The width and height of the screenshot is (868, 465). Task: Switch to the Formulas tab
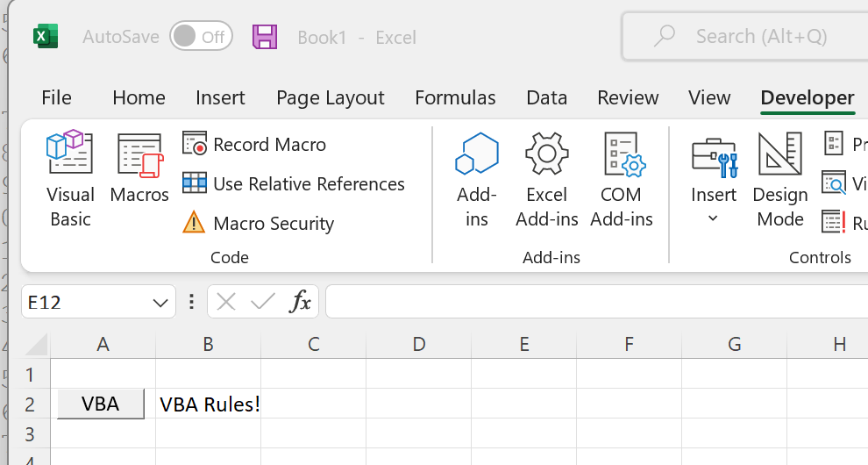point(455,97)
